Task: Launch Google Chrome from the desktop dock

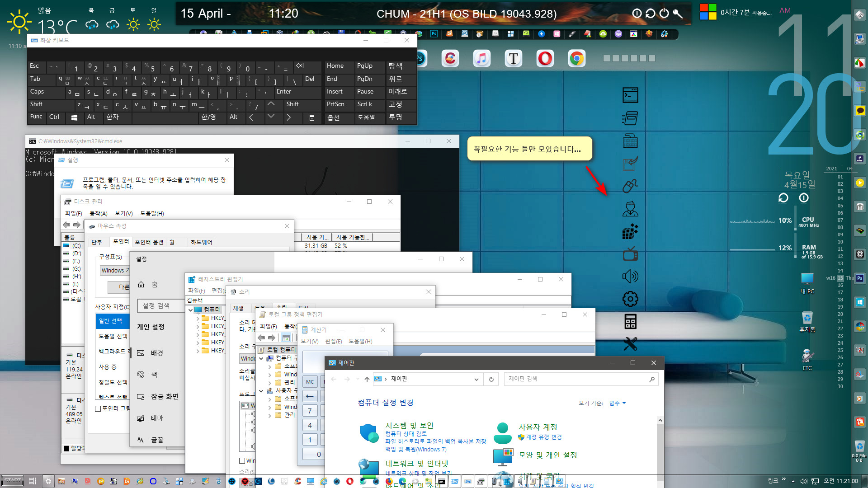Action: 576,58
